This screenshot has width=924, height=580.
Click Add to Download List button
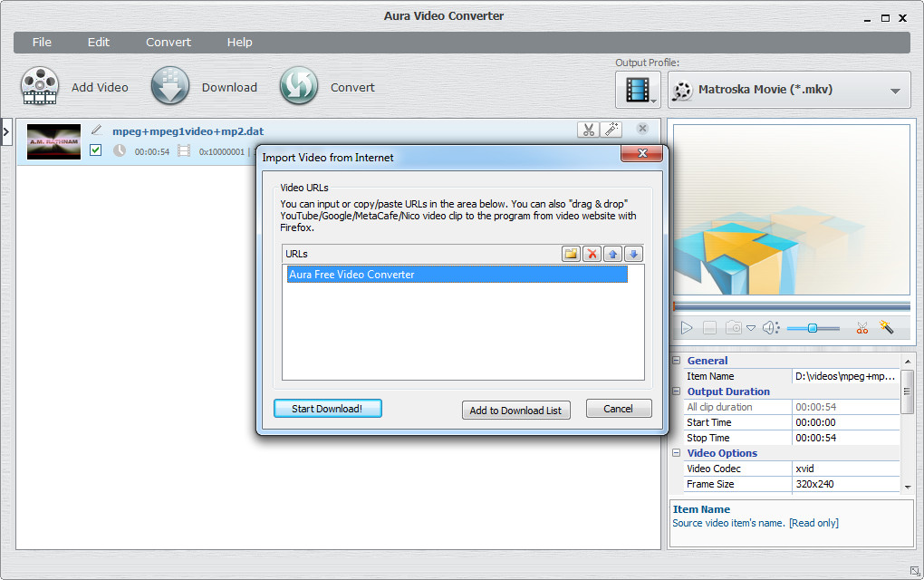click(x=515, y=410)
